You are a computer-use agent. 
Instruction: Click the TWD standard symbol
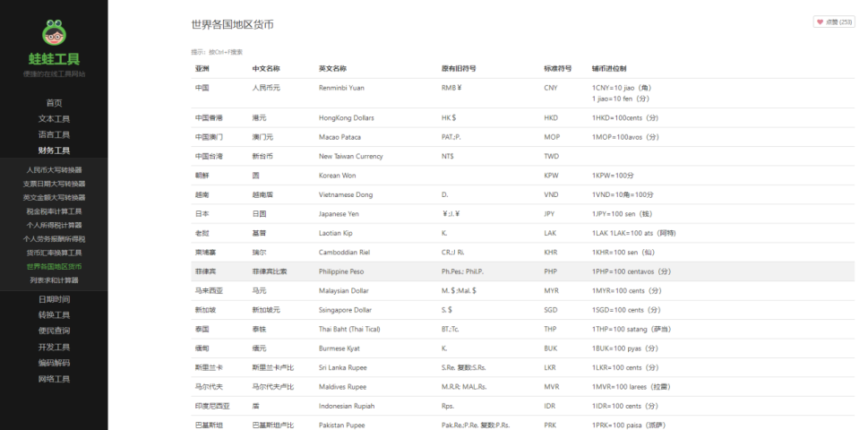point(552,156)
